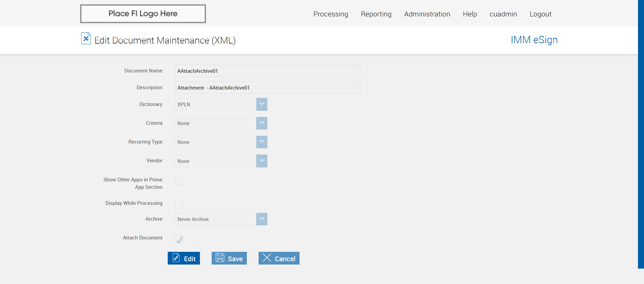Open the Administration menu
The width and height of the screenshot is (644, 284).
pyautogui.click(x=427, y=14)
